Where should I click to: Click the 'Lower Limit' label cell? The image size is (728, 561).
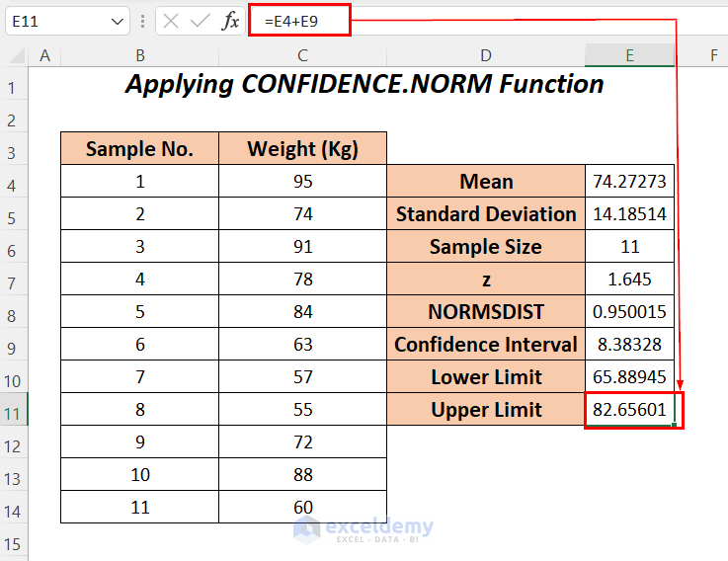click(486, 376)
